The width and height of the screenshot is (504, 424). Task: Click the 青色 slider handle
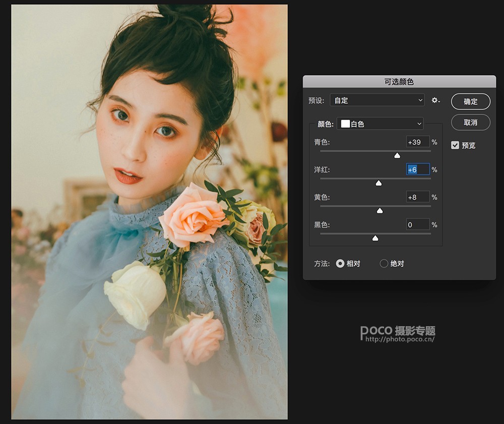click(397, 156)
